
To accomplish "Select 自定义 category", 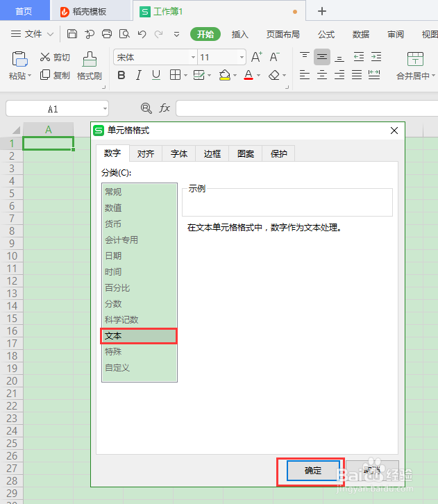I will [139, 367].
